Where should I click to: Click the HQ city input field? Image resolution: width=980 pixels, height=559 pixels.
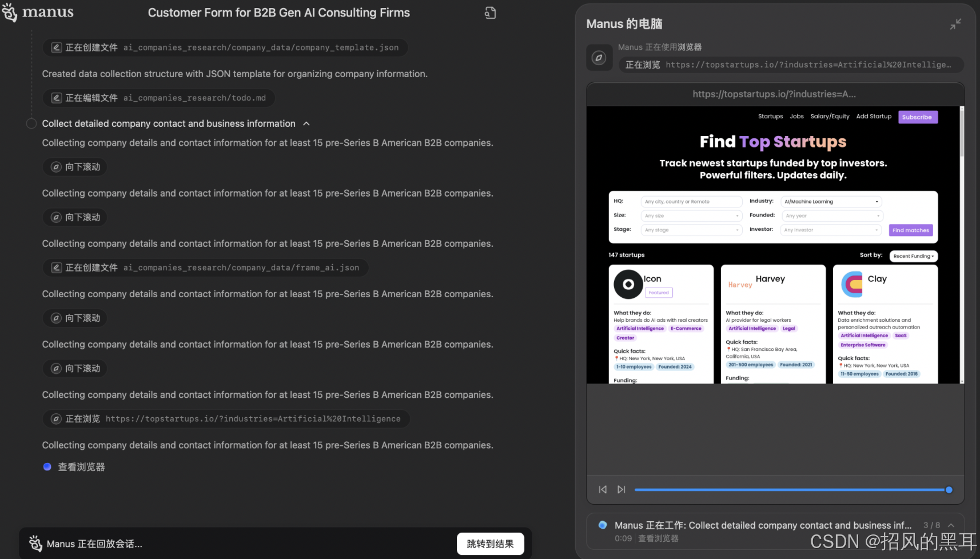tap(691, 202)
